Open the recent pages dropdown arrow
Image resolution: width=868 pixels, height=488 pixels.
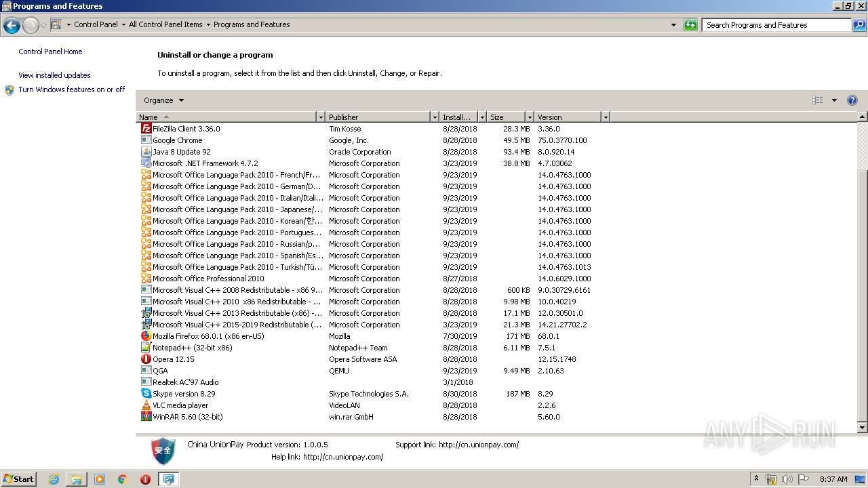[44, 26]
